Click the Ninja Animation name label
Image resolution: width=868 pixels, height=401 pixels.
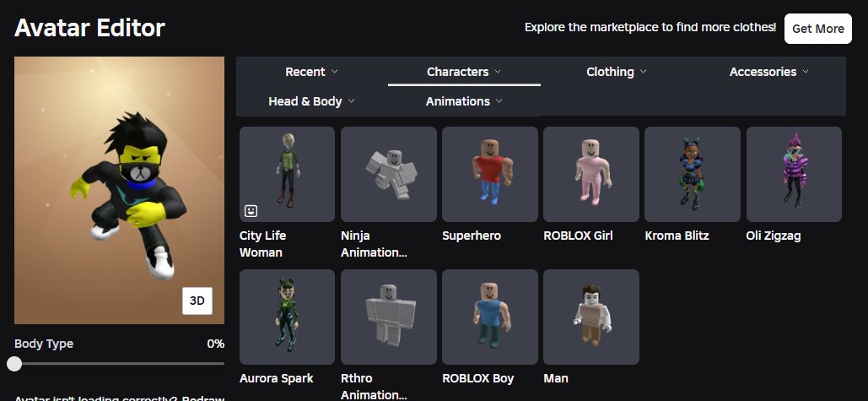tap(374, 244)
